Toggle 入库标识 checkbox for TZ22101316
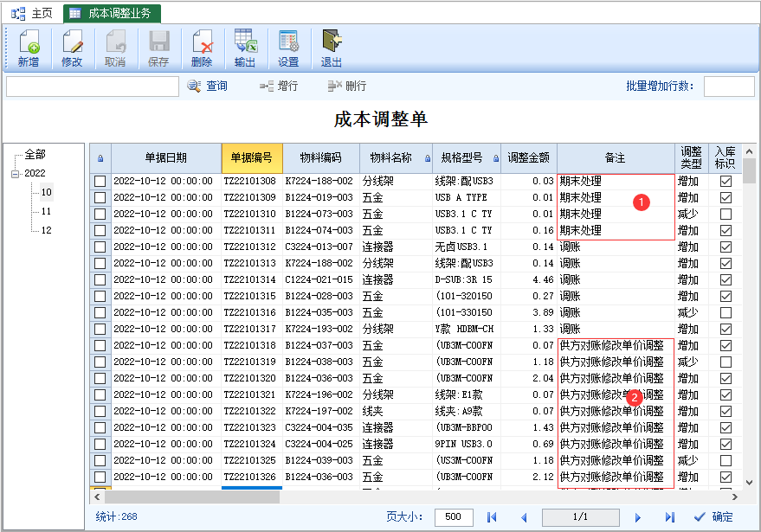The width and height of the screenshot is (761, 532). pyautogui.click(x=726, y=313)
